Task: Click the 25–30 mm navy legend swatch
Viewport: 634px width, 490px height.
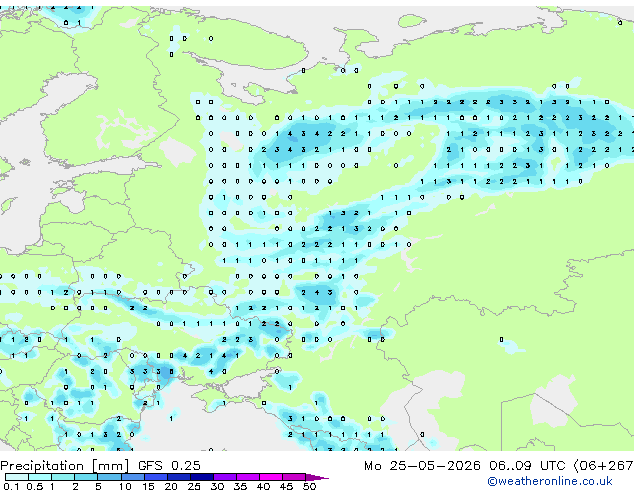Action: click(x=201, y=477)
